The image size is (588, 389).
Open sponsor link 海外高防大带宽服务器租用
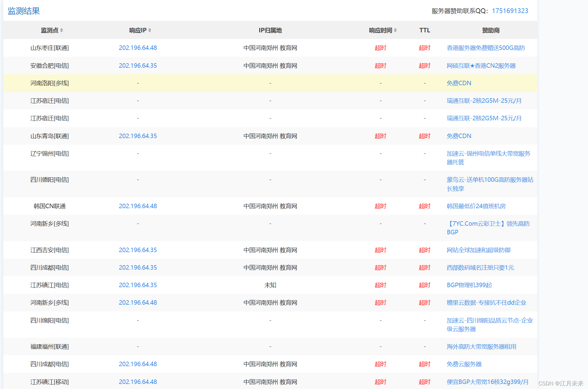coord(481,347)
